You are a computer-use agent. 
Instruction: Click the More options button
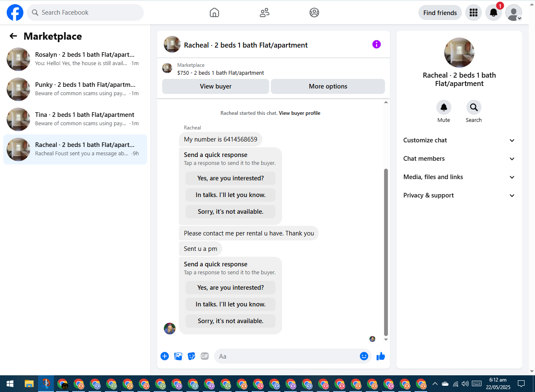click(x=328, y=86)
